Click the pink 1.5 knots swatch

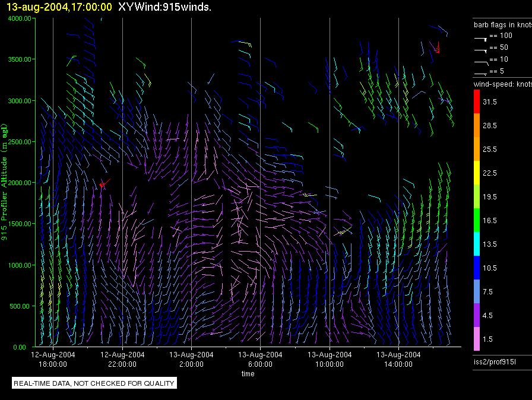(x=477, y=339)
